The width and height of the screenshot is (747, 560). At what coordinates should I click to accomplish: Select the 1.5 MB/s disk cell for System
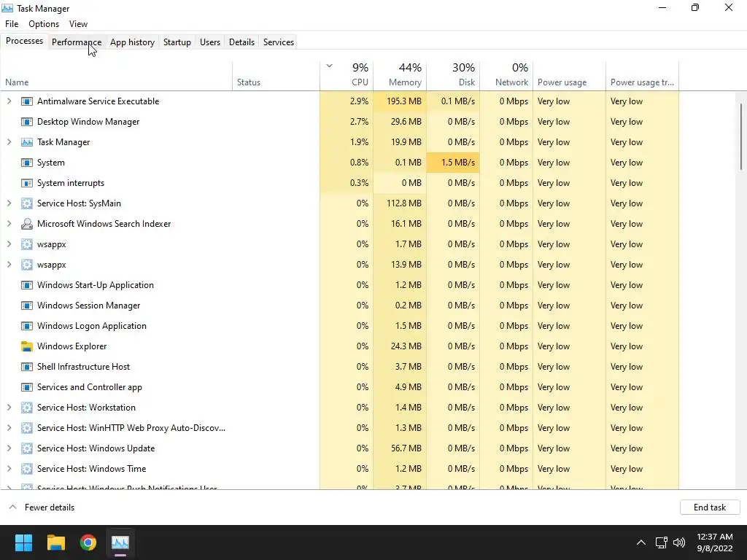(x=453, y=163)
